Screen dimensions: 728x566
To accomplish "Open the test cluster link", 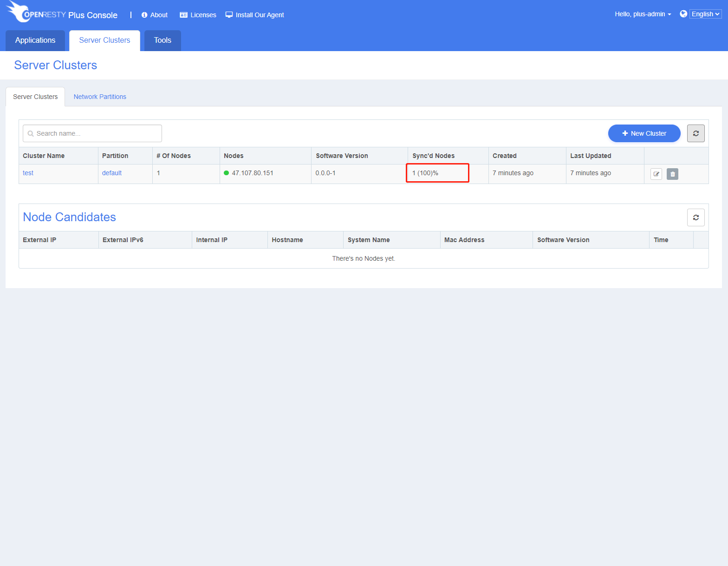I will point(28,173).
